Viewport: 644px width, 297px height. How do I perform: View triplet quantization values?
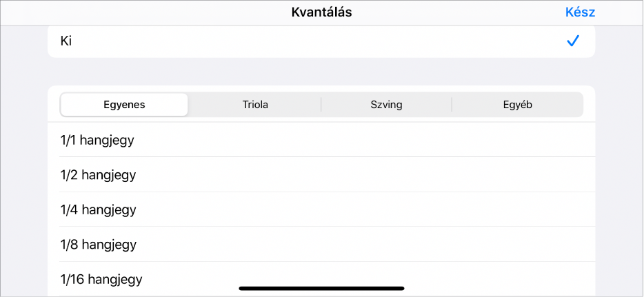point(255,105)
